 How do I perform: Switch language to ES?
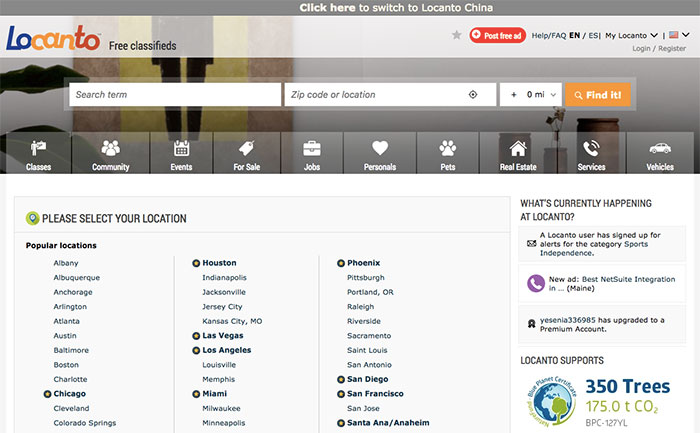pos(593,35)
